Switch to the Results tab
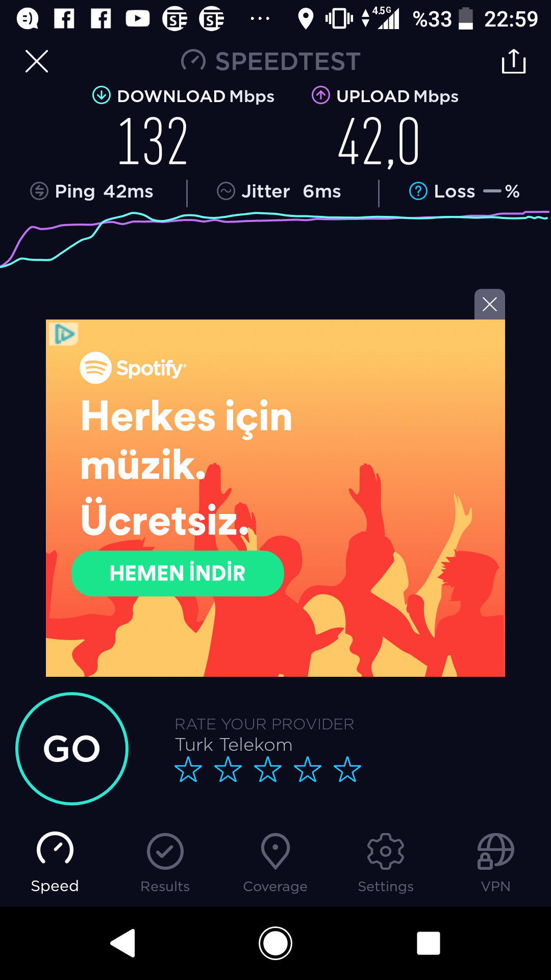This screenshot has width=551, height=980. click(165, 863)
